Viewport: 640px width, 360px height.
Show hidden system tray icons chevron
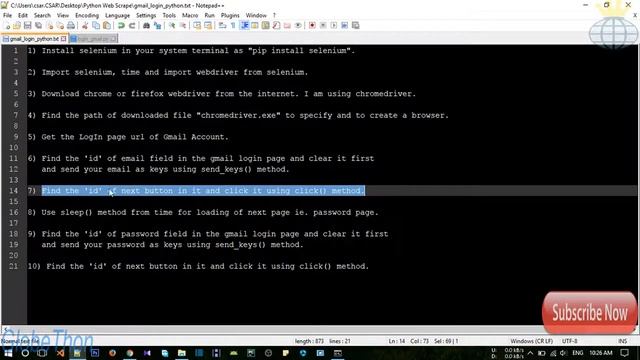click(530, 353)
